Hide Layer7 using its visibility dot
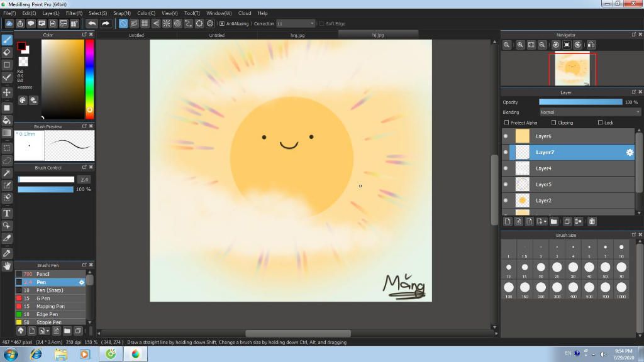This screenshot has height=362, width=644. [x=506, y=152]
